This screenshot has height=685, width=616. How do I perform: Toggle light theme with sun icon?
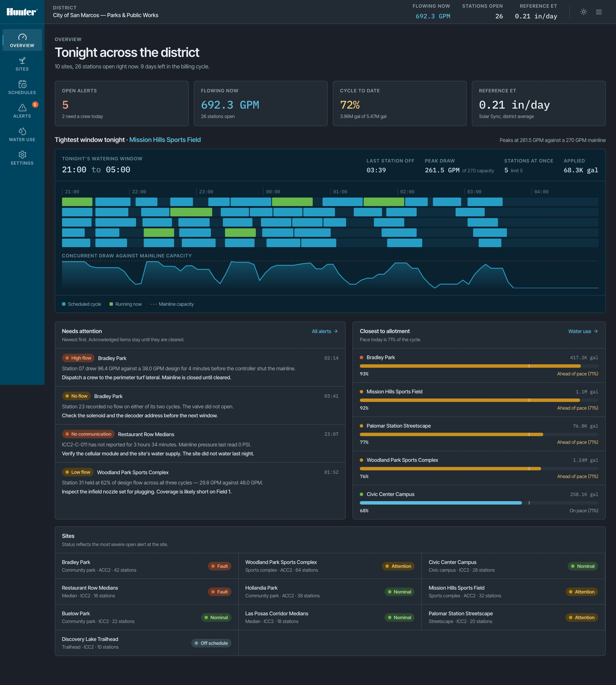583,12
